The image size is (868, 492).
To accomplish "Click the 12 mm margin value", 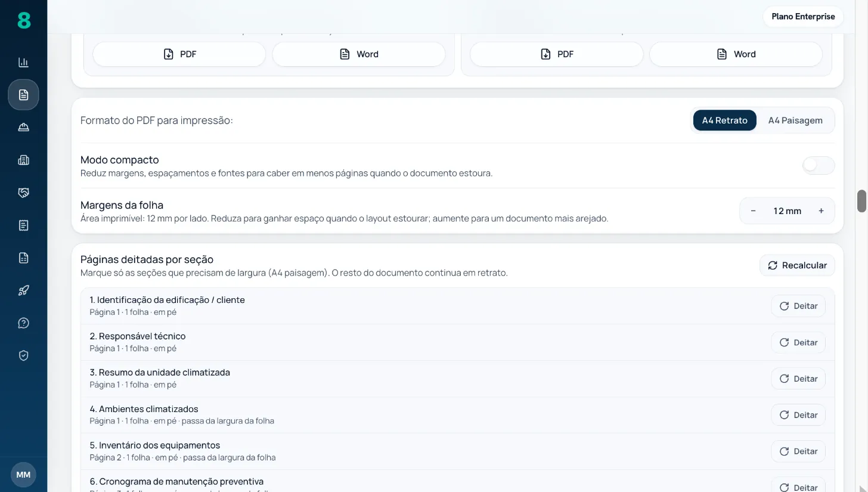I will tap(787, 211).
